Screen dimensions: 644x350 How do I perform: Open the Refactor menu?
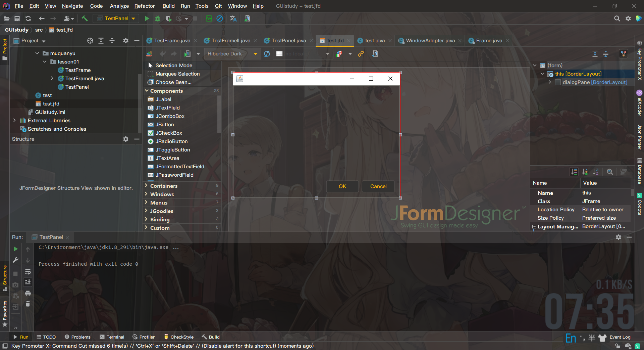(x=145, y=6)
